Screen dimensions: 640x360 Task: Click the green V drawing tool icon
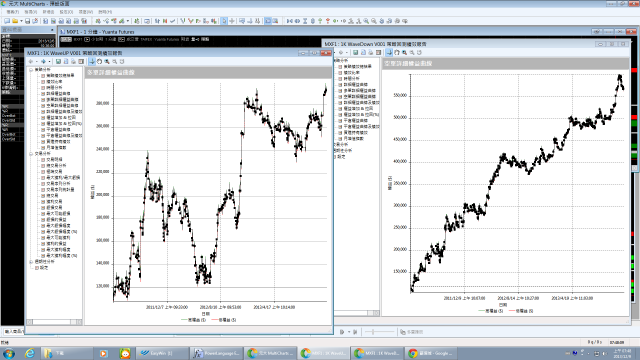pyautogui.click(x=182, y=21)
